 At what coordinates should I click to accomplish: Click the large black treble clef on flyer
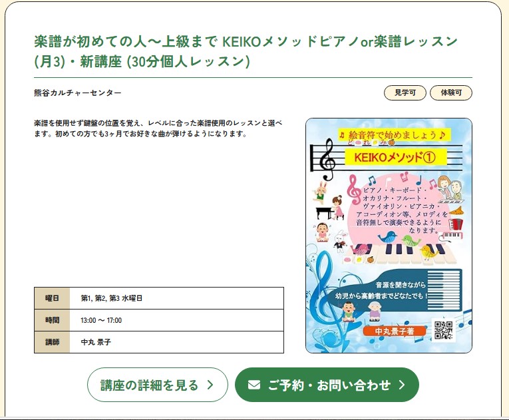(327, 159)
